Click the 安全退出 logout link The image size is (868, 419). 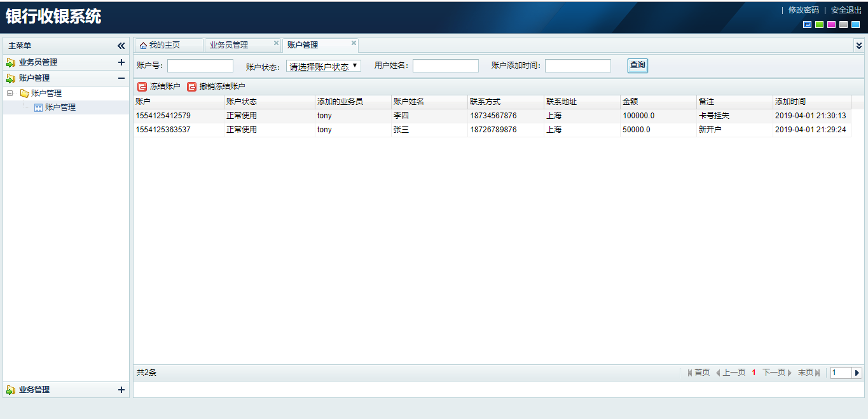pos(846,10)
